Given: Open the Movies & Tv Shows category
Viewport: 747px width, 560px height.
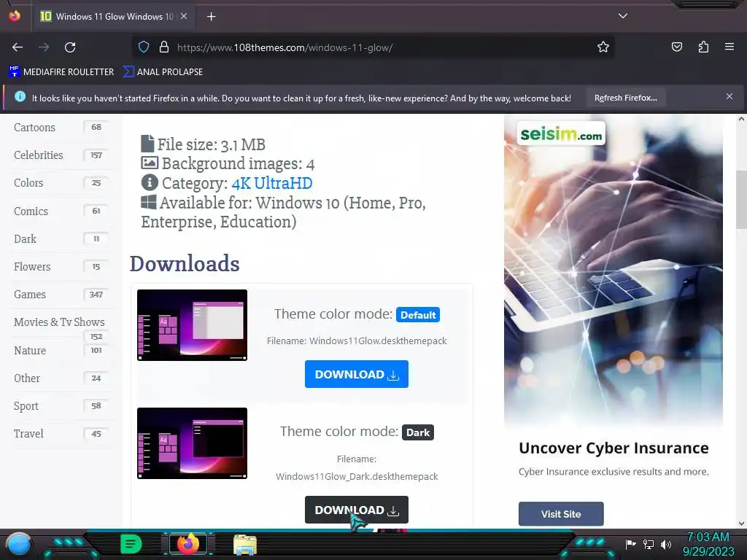Looking at the screenshot, I should pos(59,322).
